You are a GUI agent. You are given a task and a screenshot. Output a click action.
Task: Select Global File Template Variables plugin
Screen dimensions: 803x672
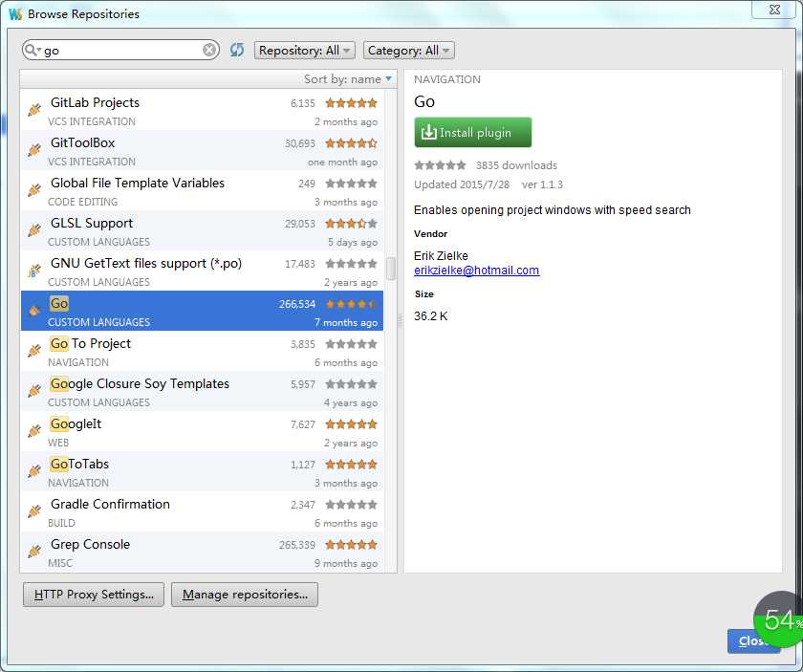pos(202,190)
